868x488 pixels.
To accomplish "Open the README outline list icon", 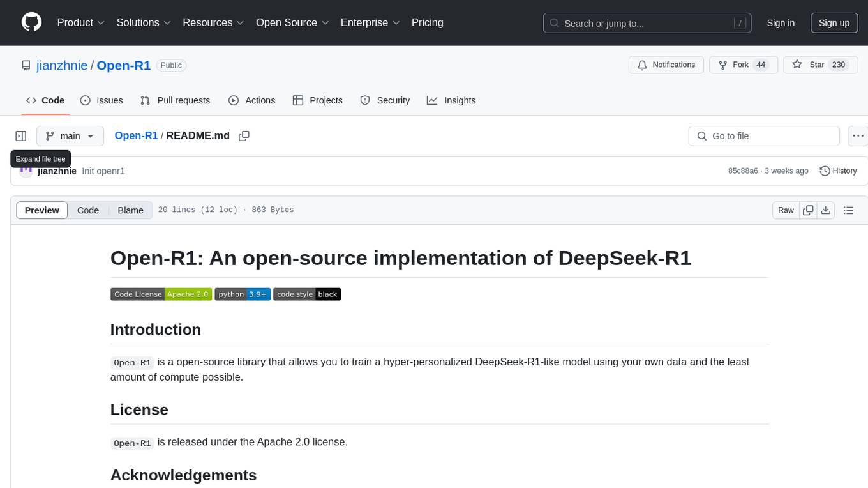I will pyautogui.click(x=848, y=210).
